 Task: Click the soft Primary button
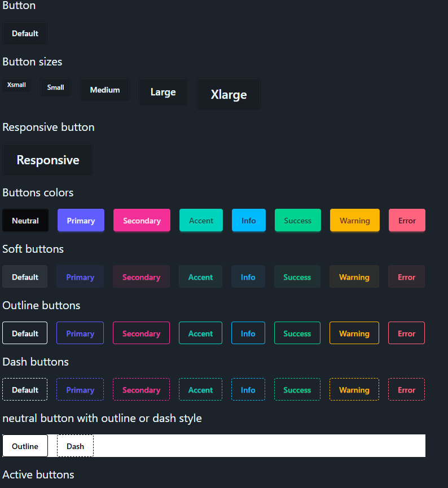pos(80,276)
